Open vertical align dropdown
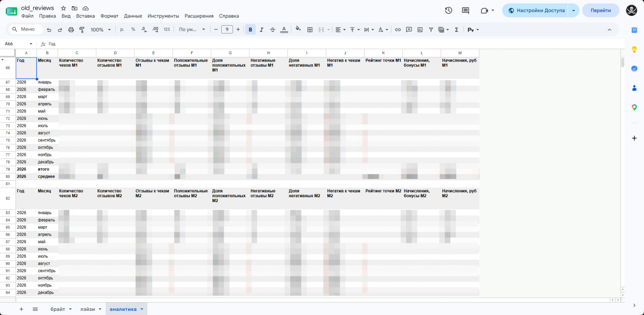 point(355,29)
